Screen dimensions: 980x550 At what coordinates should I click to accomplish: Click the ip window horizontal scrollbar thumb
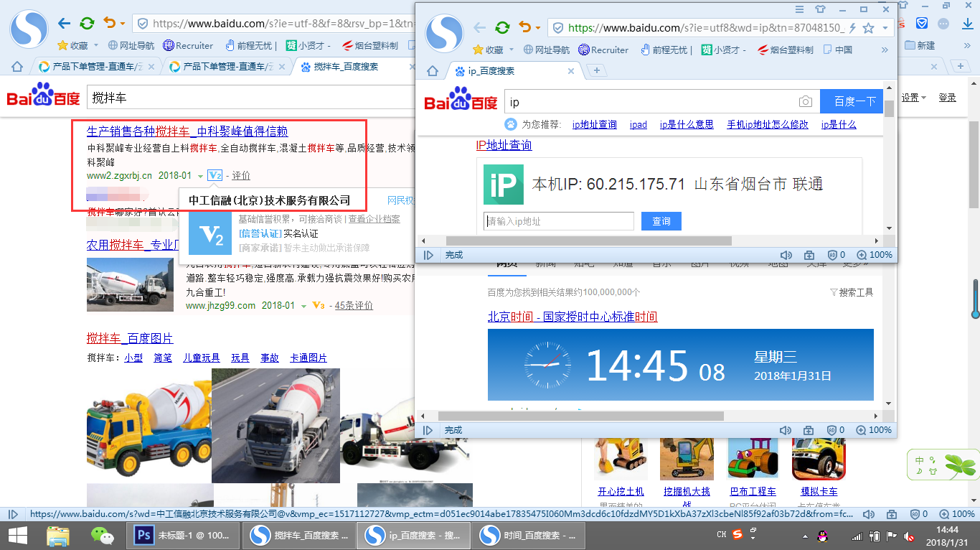[588, 241]
